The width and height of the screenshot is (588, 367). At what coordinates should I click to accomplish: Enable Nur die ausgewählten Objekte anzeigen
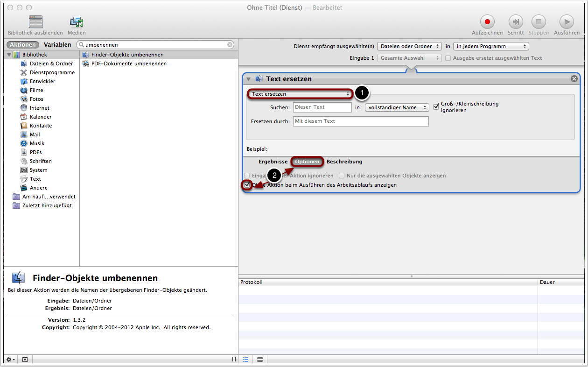pyautogui.click(x=342, y=176)
